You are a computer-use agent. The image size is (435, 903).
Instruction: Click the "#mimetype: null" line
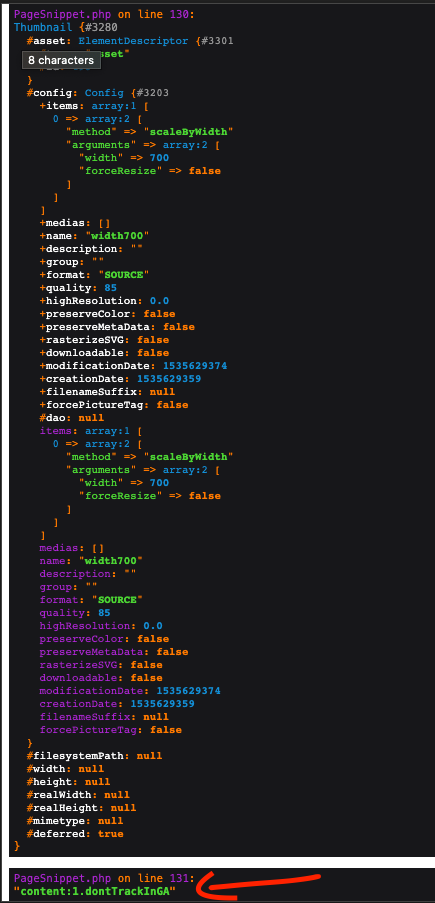pyautogui.click(x=75, y=821)
